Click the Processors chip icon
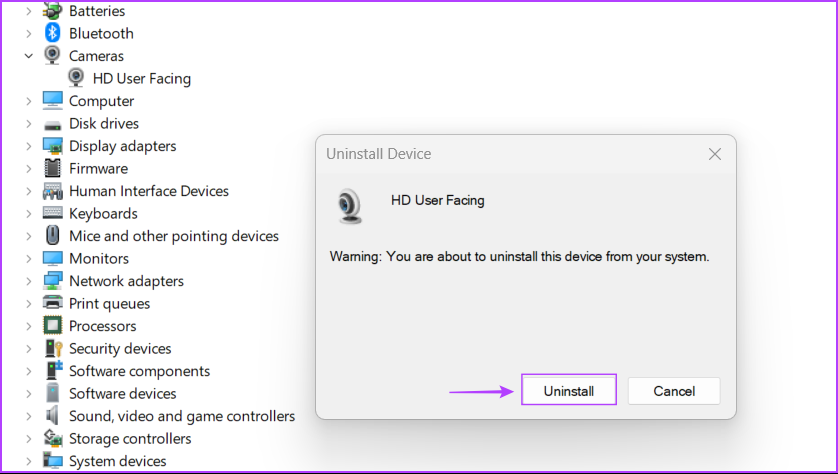Image resolution: width=838 pixels, height=474 pixels. pos(53,326)
